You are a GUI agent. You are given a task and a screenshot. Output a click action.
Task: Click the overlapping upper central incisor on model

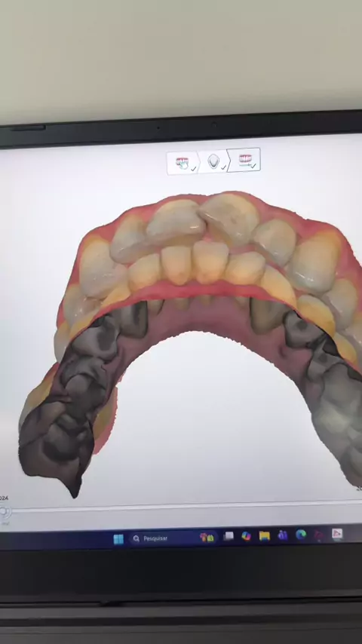pyautogui.click(x=230, y=218)
